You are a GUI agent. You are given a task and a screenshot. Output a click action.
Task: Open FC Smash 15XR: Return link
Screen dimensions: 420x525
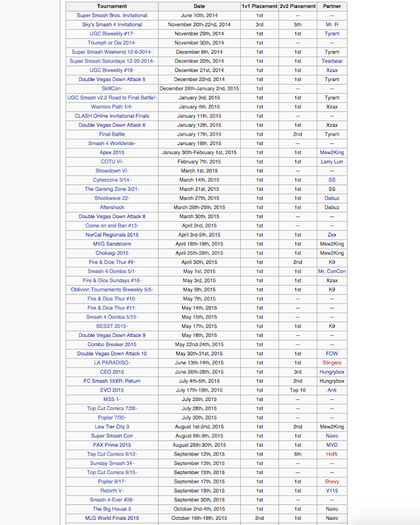[x=112, y=381]
